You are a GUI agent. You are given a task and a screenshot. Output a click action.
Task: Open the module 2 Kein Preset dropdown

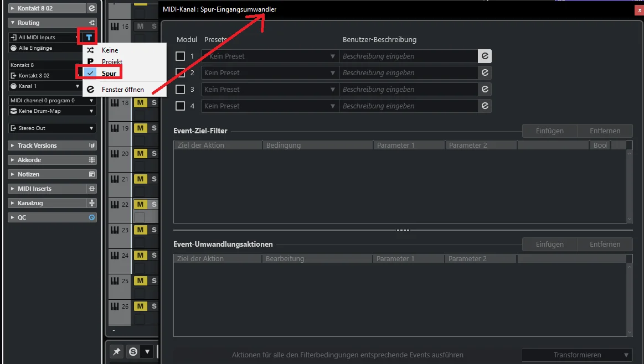[270, 72]
